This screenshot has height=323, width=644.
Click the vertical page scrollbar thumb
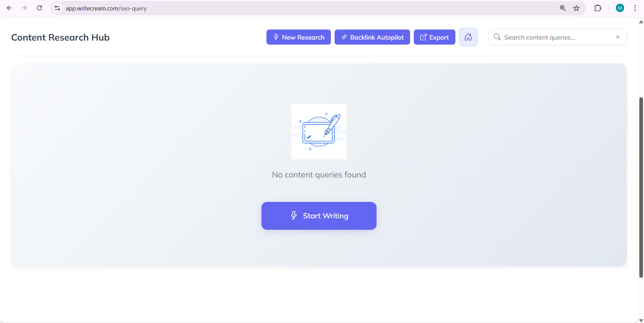click(641, 187)
